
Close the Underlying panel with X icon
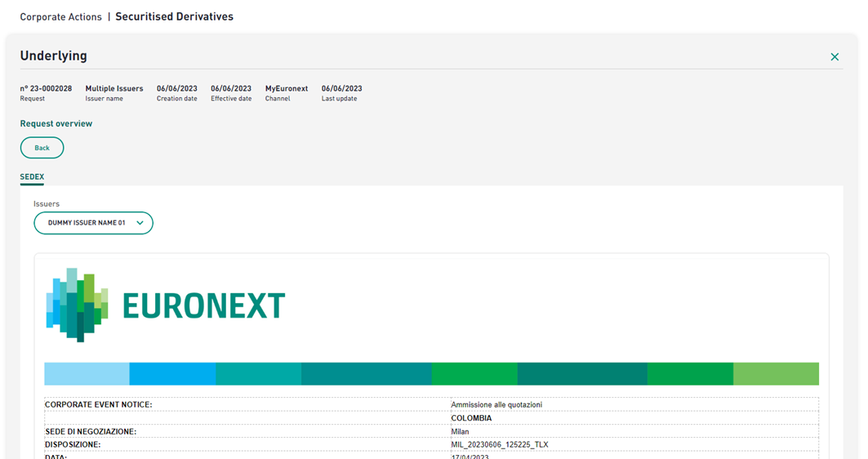tap(835, 57)
